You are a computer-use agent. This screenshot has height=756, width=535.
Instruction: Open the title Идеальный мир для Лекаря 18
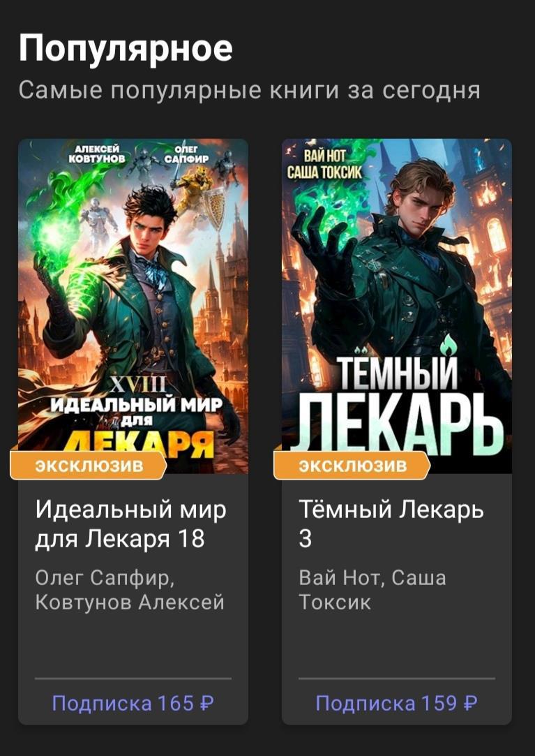tap(130, 524)
